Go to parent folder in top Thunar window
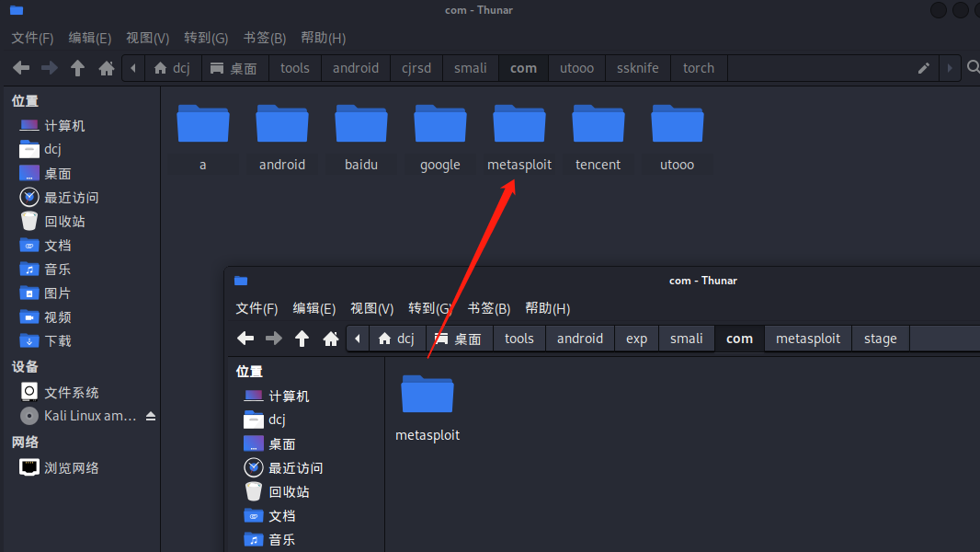 pos(77,67)
